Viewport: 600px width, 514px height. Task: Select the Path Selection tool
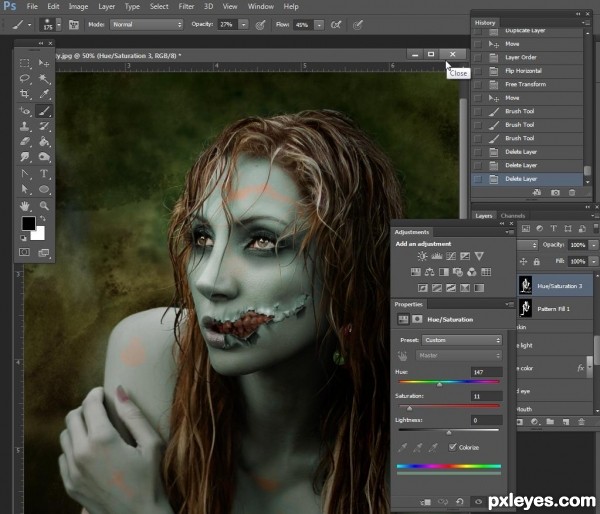coord(25,189)
